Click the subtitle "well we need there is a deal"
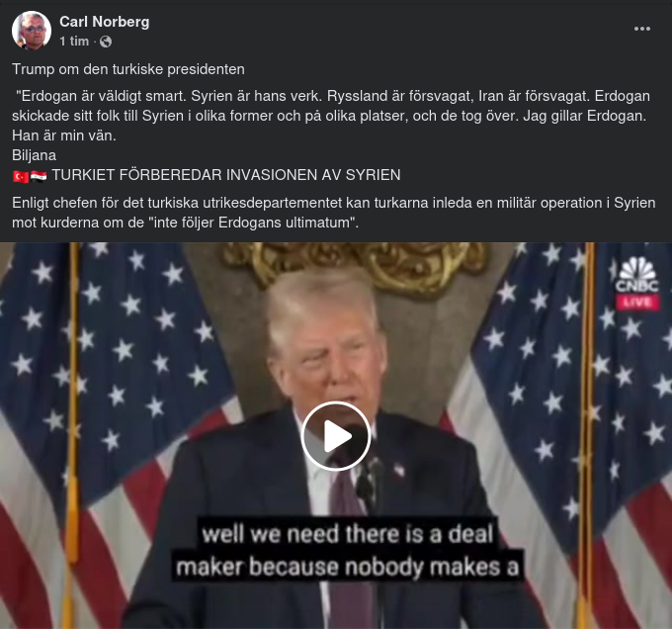 (348, 534)
